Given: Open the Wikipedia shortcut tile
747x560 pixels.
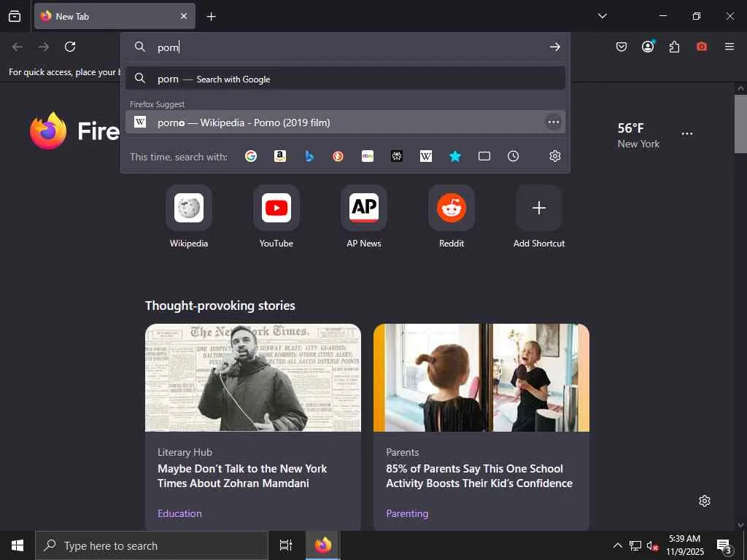Looking at the screenshot, I should (189, 217).
